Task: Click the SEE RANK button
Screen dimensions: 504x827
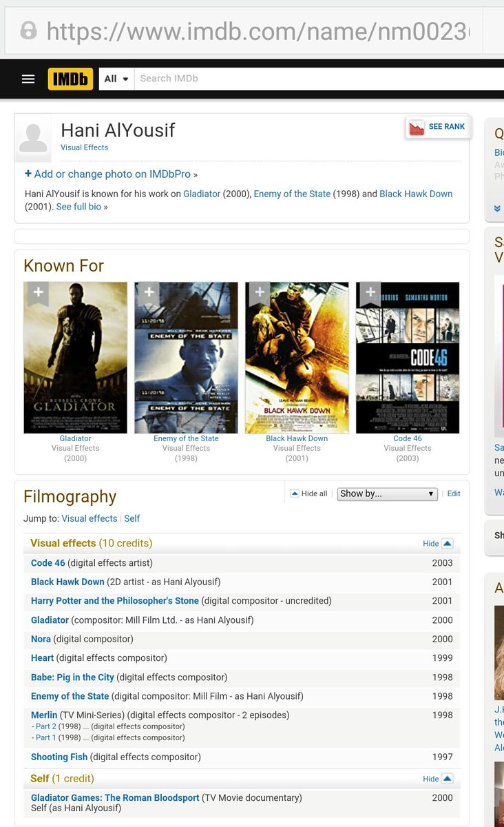Action: pos(438,127)
